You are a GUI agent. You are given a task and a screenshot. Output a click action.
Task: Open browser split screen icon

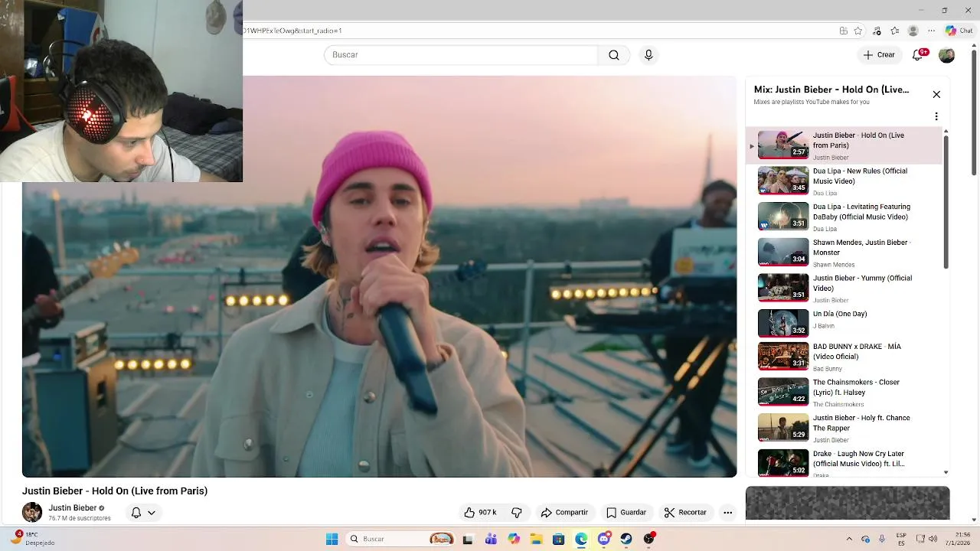click(843, 31)
